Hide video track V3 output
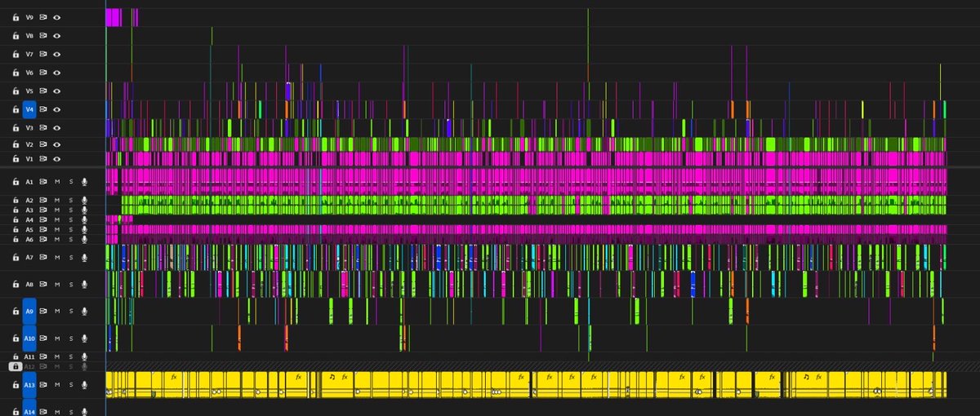Screen dimensions: 980x416 57,128
